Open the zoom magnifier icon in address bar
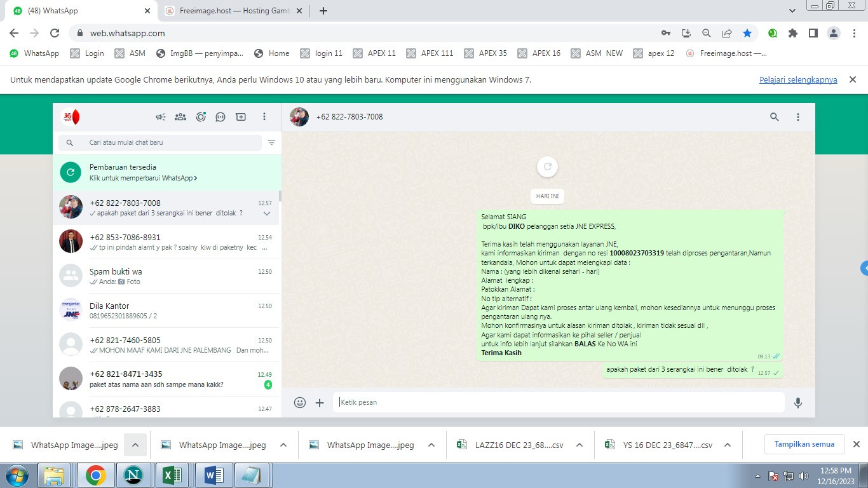The height and width of the screenshot is (488, 868). click(707, 33)
